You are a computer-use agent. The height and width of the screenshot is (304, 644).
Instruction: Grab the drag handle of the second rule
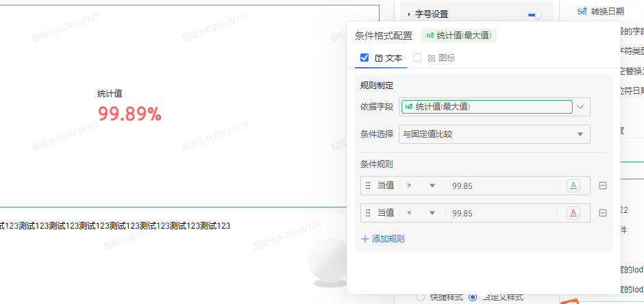[x=368, y=213]
